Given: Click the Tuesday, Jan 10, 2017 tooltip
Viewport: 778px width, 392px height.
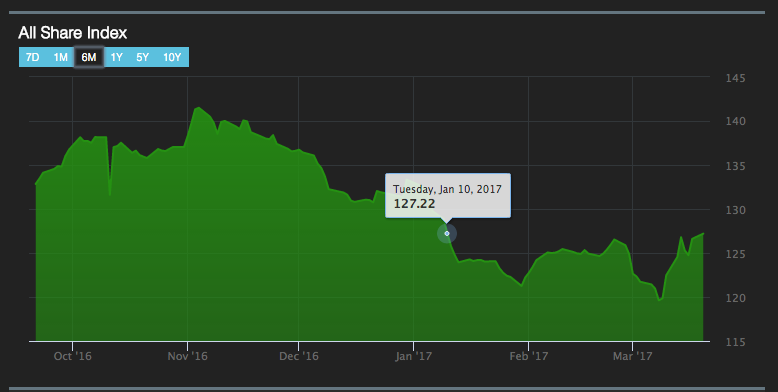Looking at the screenshot, I should tap(448, 196).
